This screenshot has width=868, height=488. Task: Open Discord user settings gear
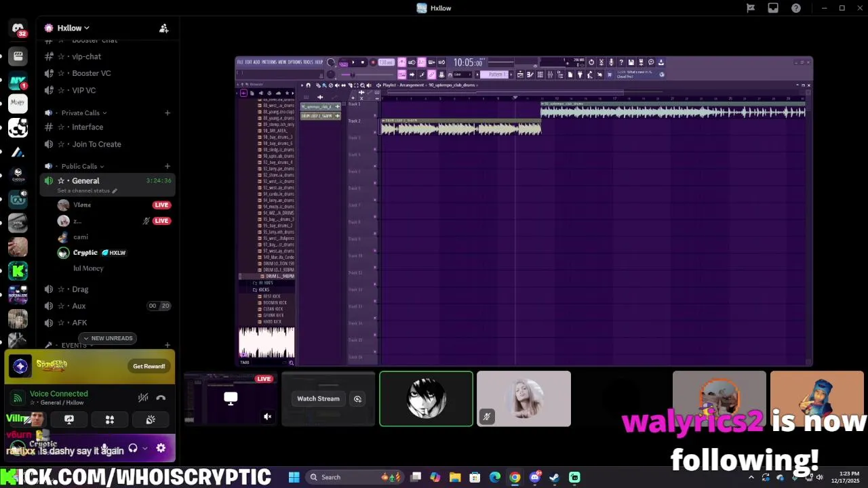161,448
